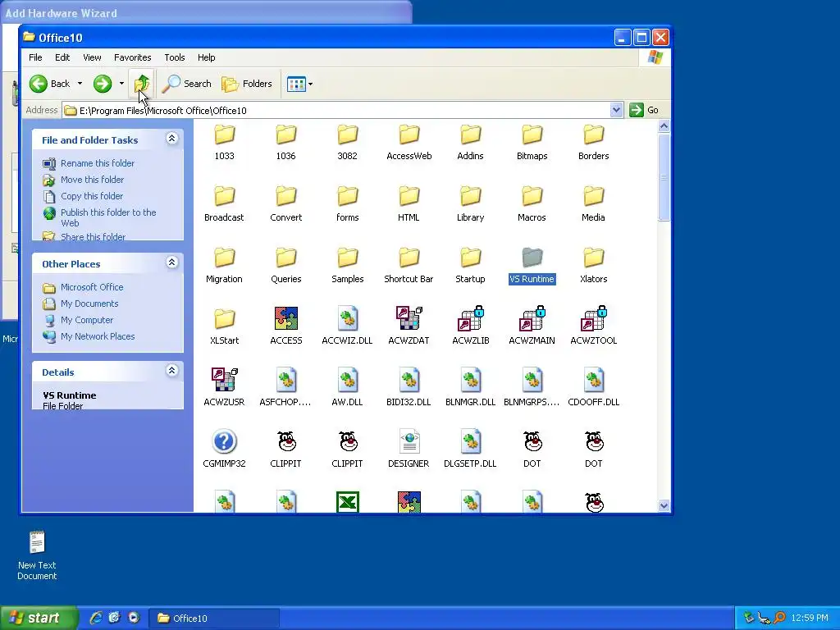Open the Search pane

186,84
